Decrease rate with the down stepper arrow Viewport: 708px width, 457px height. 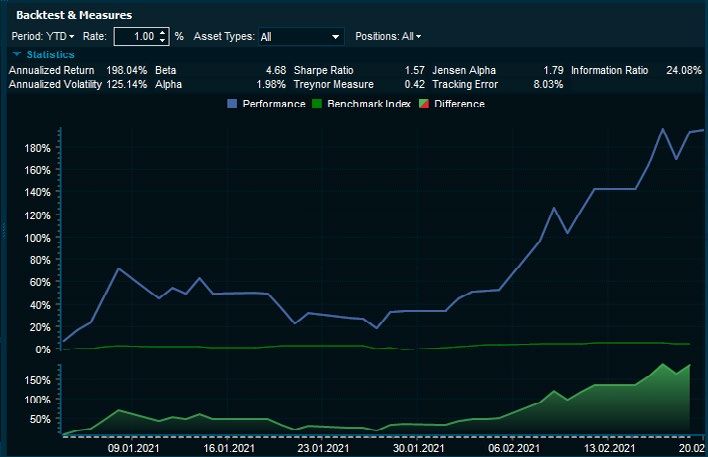164,41
